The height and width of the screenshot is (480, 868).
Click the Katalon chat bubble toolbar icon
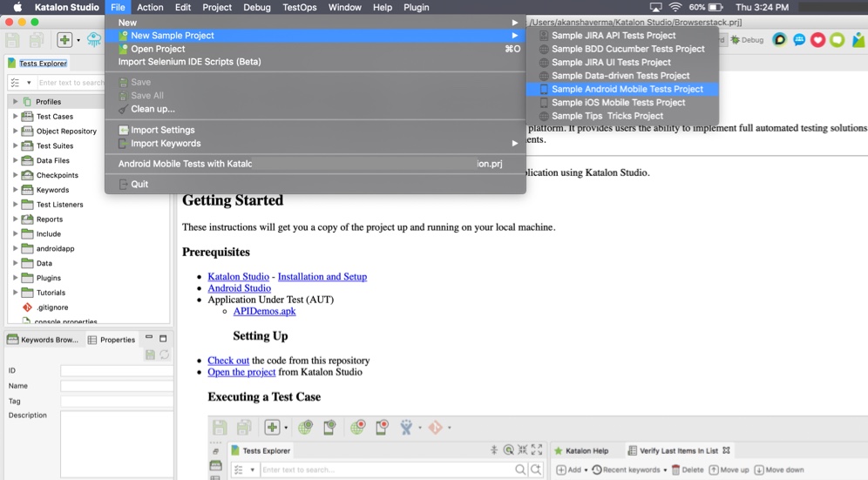tap(799, 40)
